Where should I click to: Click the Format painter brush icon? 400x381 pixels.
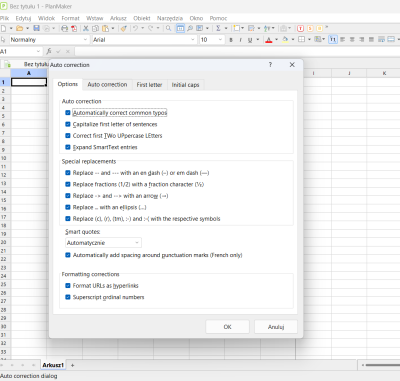pos(124,28)
